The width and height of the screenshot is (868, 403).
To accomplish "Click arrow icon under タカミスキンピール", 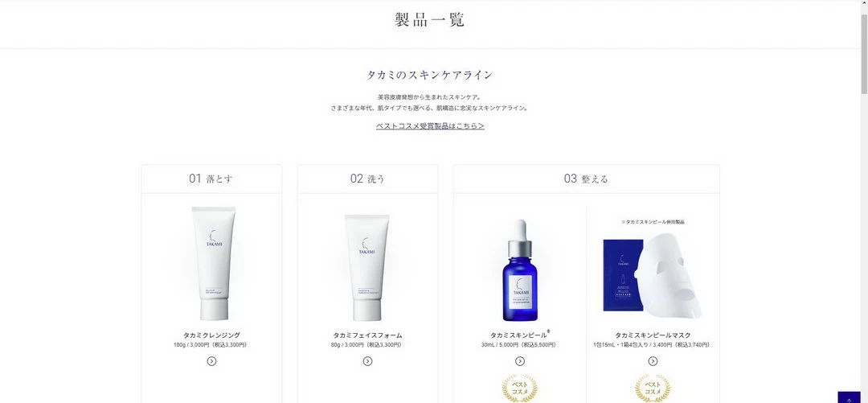I will click(x=520, y=361).
